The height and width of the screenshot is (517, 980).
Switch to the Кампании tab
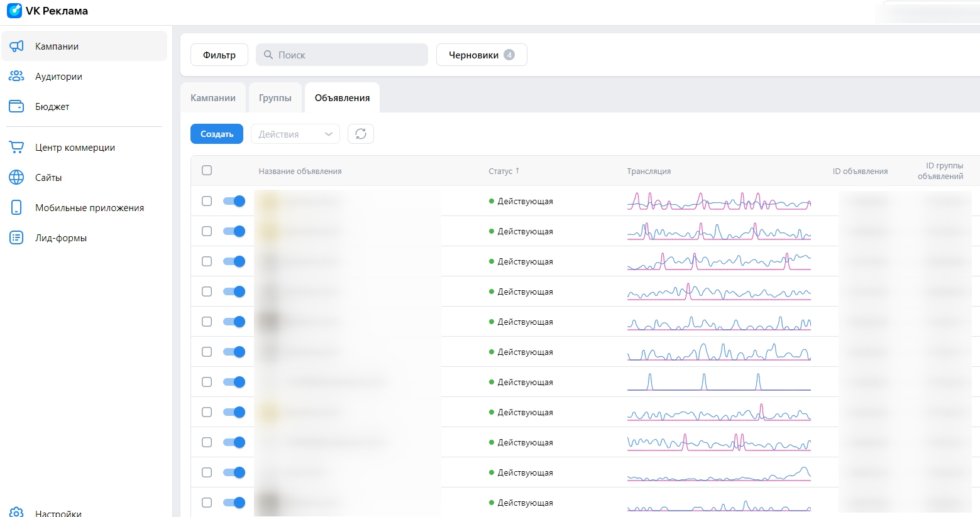tap(213, 98)
